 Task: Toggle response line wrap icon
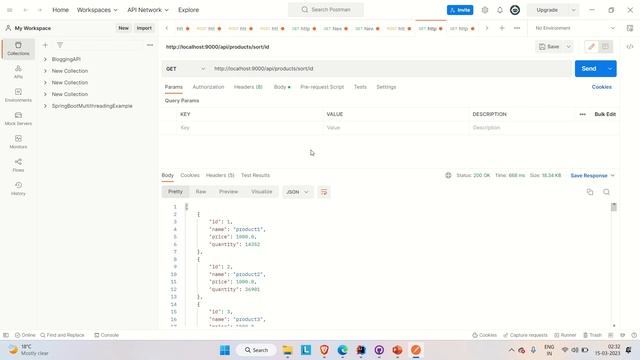[324, 192]
